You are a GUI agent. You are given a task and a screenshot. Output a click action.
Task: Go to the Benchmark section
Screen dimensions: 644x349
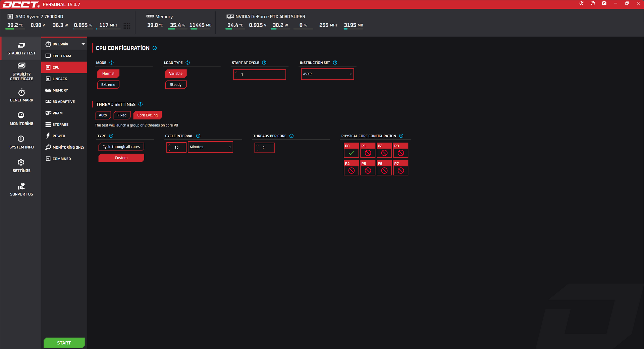21,95
